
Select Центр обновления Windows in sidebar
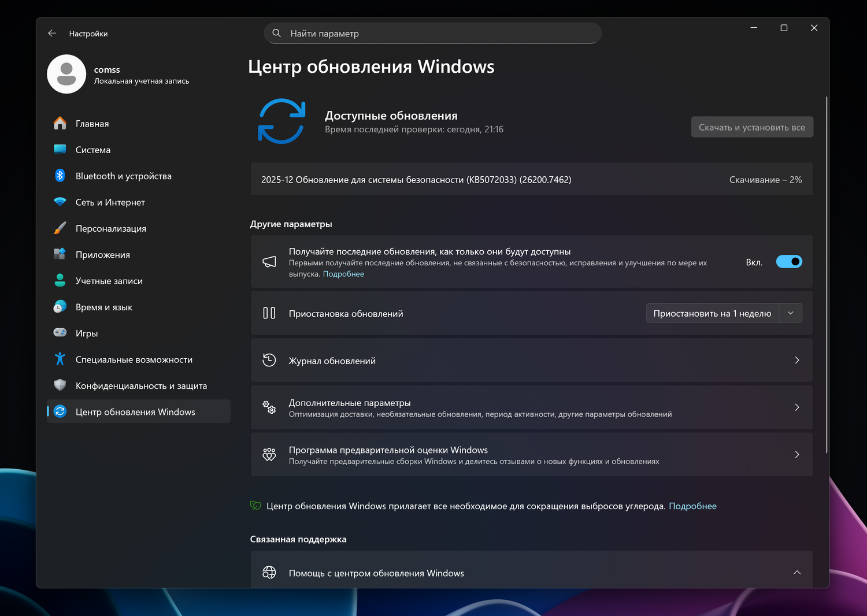(139, 411)
